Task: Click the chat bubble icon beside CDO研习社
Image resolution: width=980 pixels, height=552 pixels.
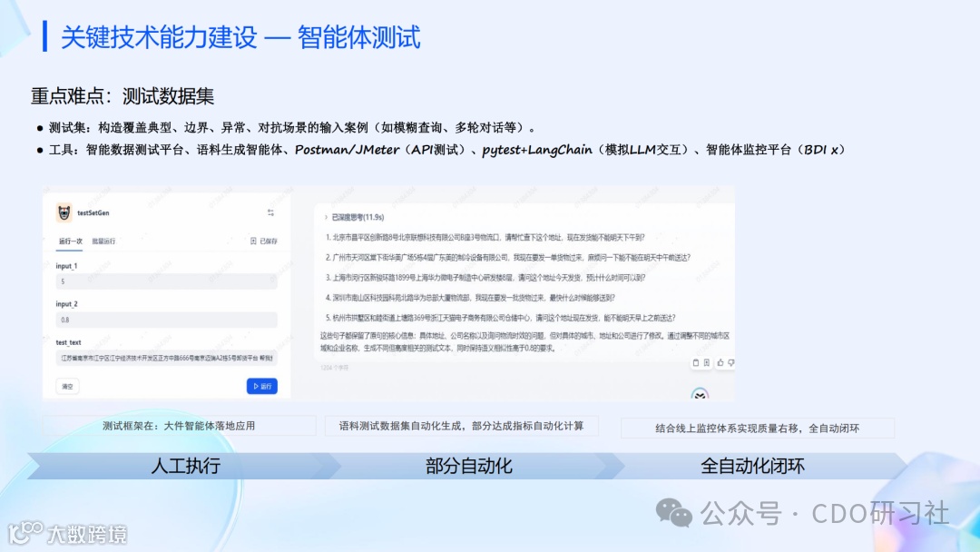Action: click(x=673, y=515)
